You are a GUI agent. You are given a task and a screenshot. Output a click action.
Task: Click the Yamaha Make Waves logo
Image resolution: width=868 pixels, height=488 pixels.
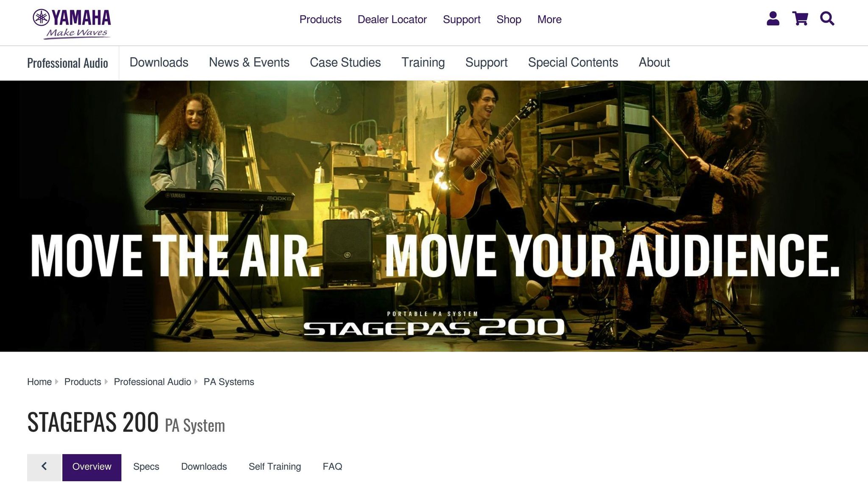(72, 24)
